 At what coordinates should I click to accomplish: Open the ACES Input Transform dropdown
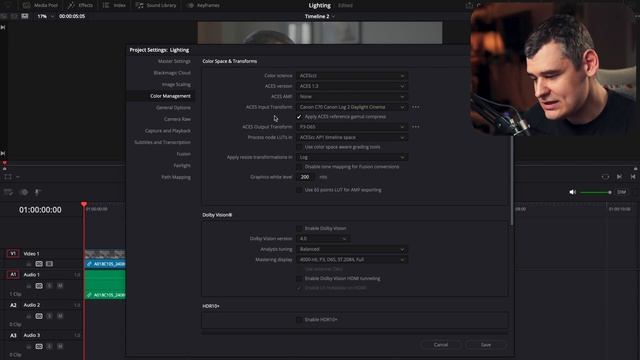[x=351, y=107]
